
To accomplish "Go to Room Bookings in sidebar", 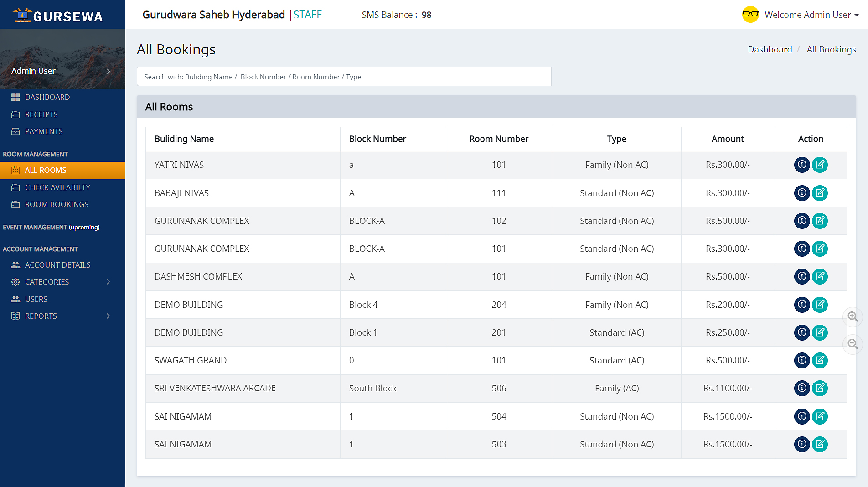I will (x=57, y=204).
